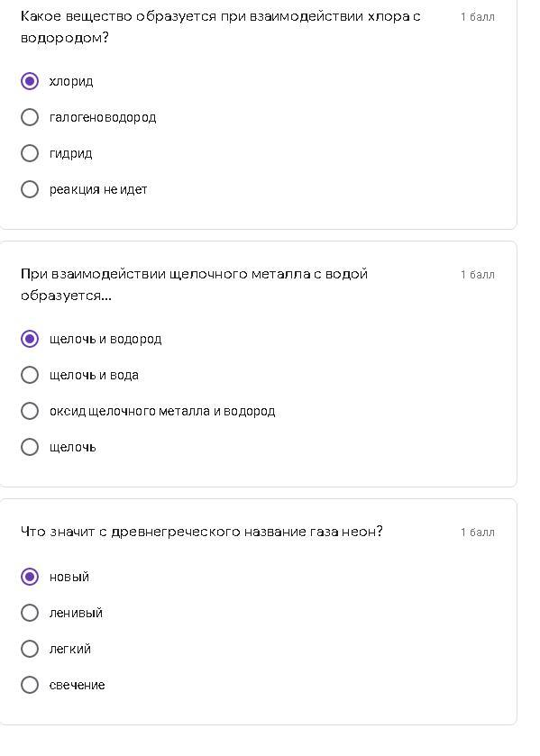
Task: Pick 'оксид щелочного металла и водород'
Action: [30, 411]
